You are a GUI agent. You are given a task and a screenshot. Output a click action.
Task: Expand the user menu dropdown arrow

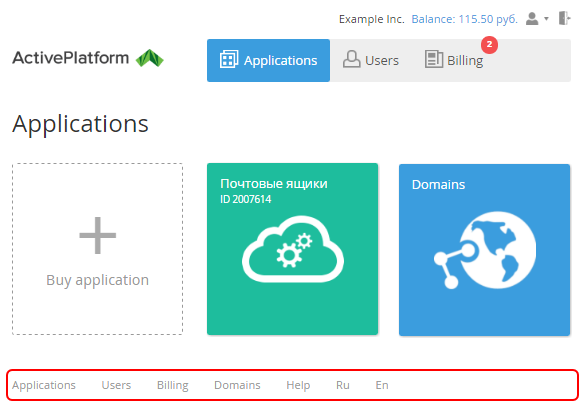pos(546,19)
